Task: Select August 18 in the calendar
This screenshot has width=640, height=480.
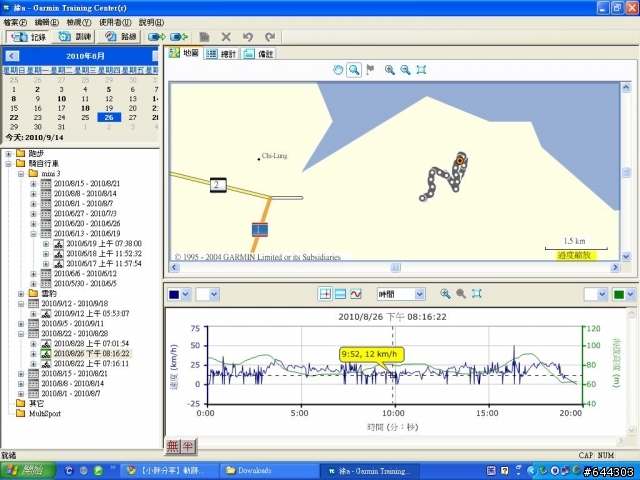Action: point(85,108)
